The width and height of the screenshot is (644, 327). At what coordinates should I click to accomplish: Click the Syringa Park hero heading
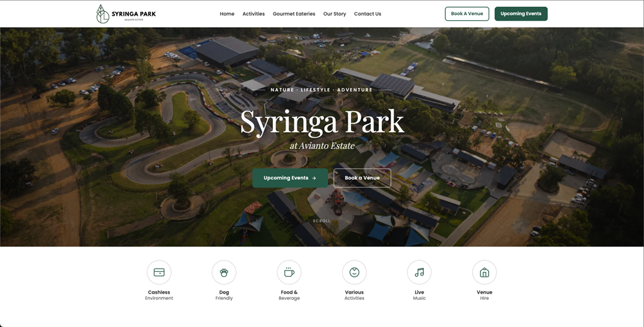coord(321,122)
